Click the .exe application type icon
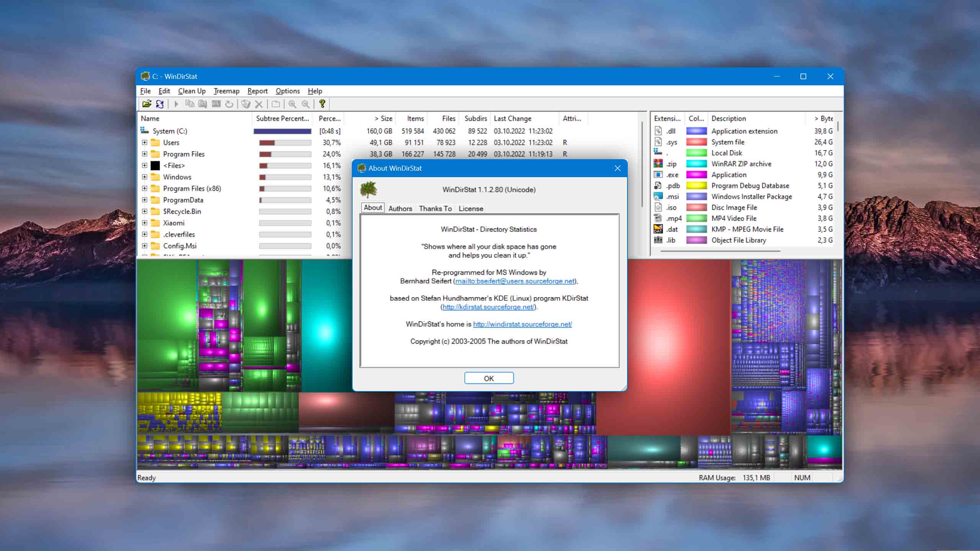980x551 pixels. click(x=658, y=175)
